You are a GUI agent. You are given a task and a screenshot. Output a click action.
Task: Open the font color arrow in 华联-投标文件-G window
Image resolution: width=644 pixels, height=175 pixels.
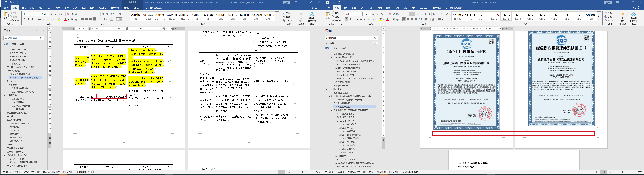pyautogui.click(x=390, y=19)
